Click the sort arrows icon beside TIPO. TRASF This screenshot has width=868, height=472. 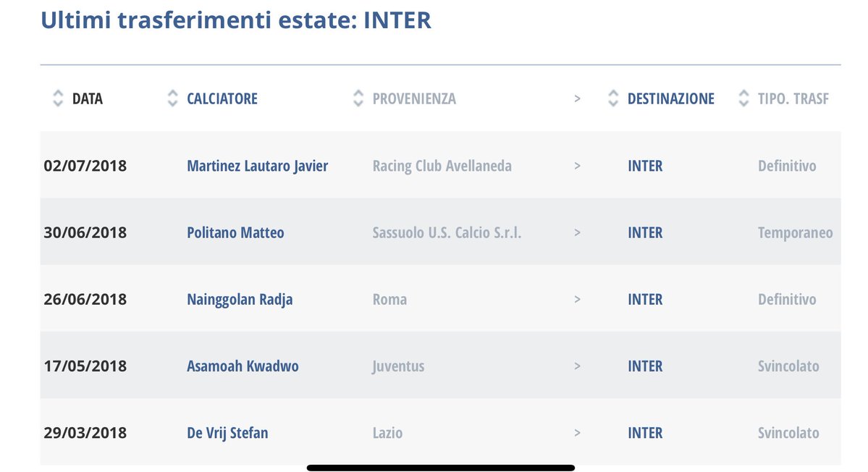[x=743, y=98]
